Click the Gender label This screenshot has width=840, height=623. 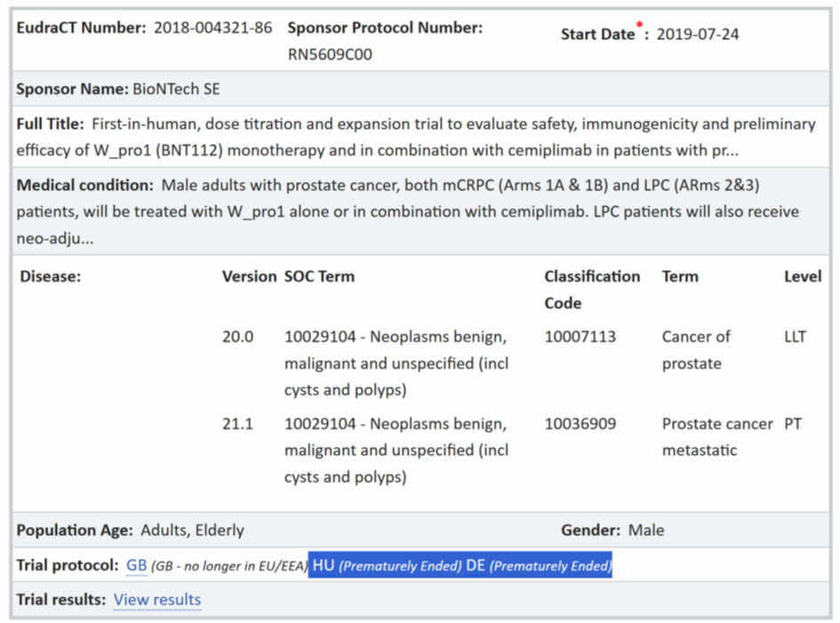coord(590,531)
